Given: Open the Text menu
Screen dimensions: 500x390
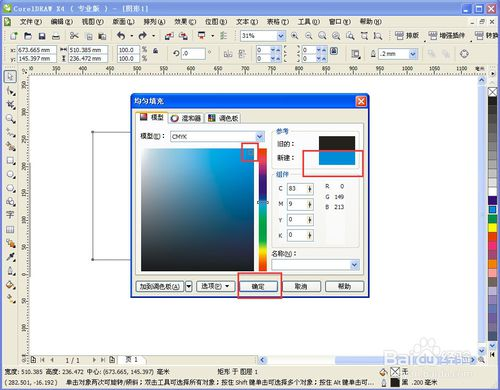Looking at the screenshot, I should coord(247,22).
